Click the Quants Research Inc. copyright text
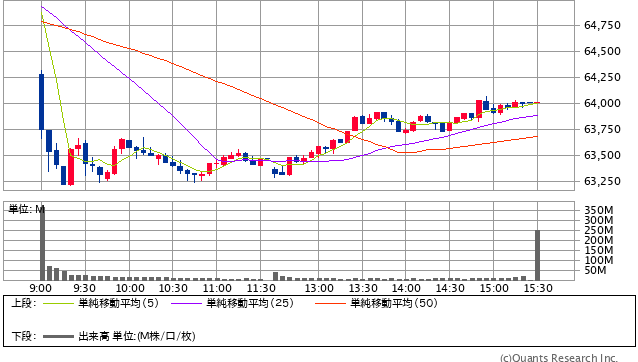Image resolution: width=638 pixels, height=362 pixels. [x=559, y=358]
